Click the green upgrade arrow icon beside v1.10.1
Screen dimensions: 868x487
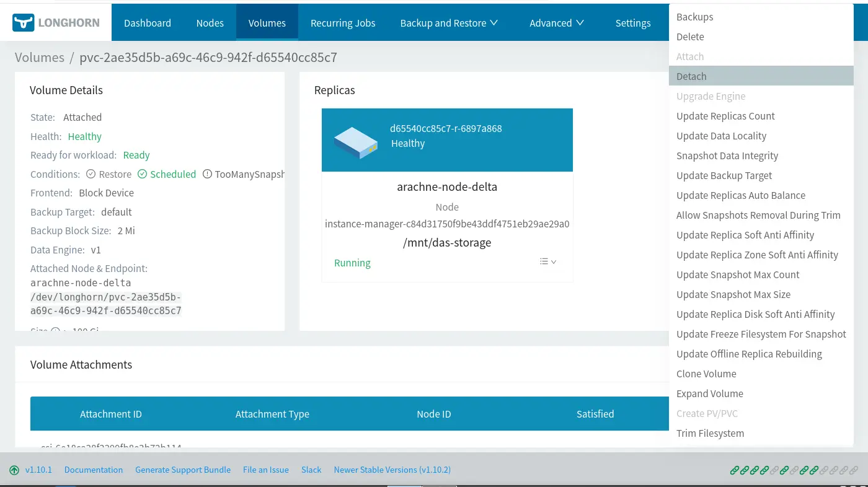(x=14, y=470)
